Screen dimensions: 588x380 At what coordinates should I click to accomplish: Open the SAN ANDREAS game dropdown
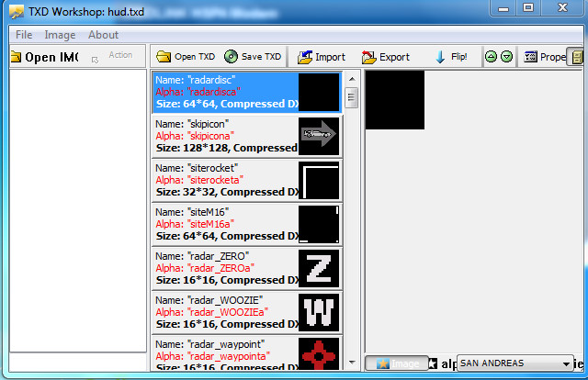[x=515, y=363]
